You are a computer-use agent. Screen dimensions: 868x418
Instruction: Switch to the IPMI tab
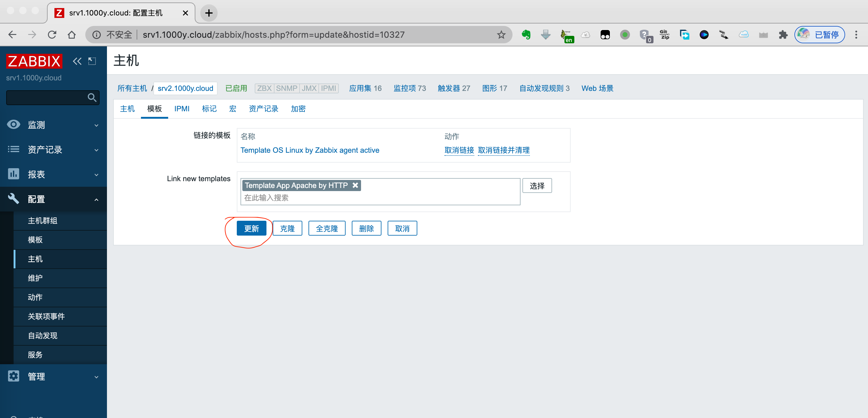coord(182,109)
